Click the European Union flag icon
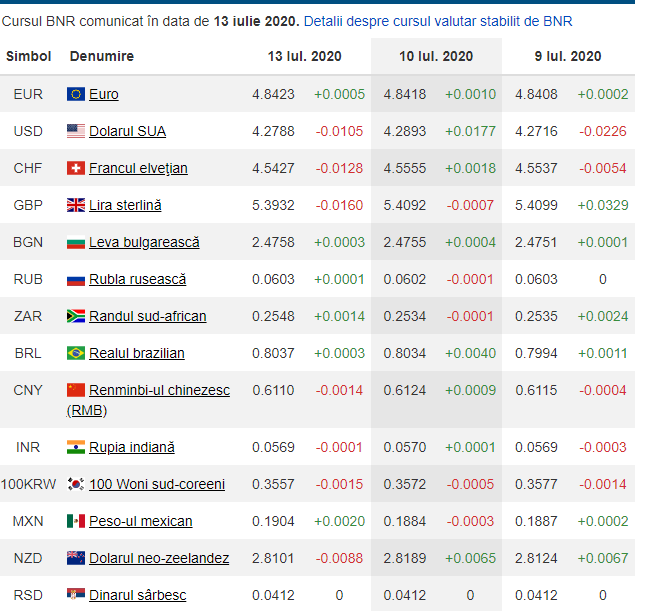This screenshot has height=611, width=646. 76,94
